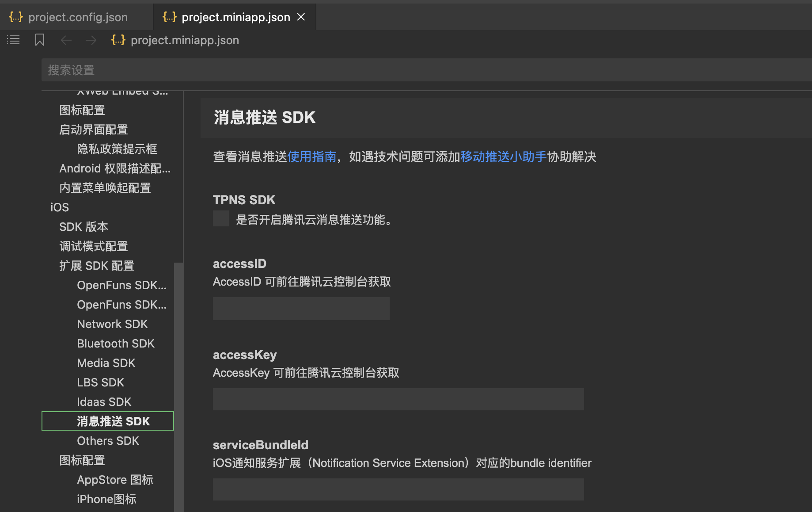Image resolution: width=812 pixels, height=512 pixels.
Task: Close the project.miniapp.json tab
Action: (301, 17)
